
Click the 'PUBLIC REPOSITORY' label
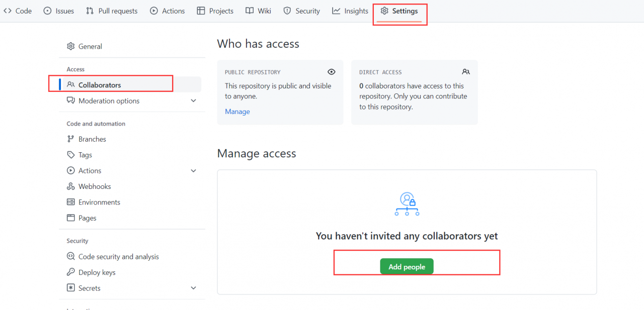[253, 72]
